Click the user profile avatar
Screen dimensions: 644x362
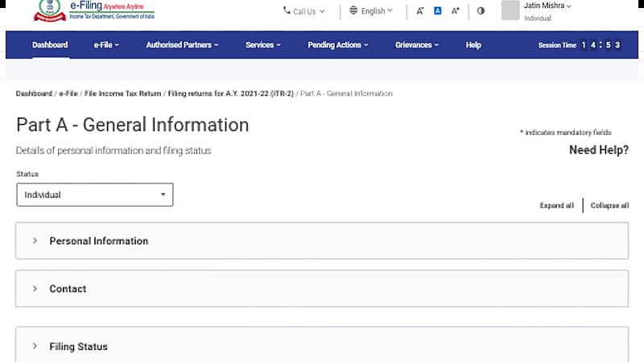coord(510,10)
